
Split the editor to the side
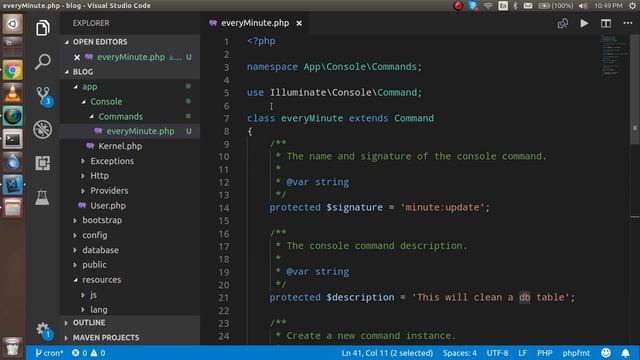tap(606, 23)
